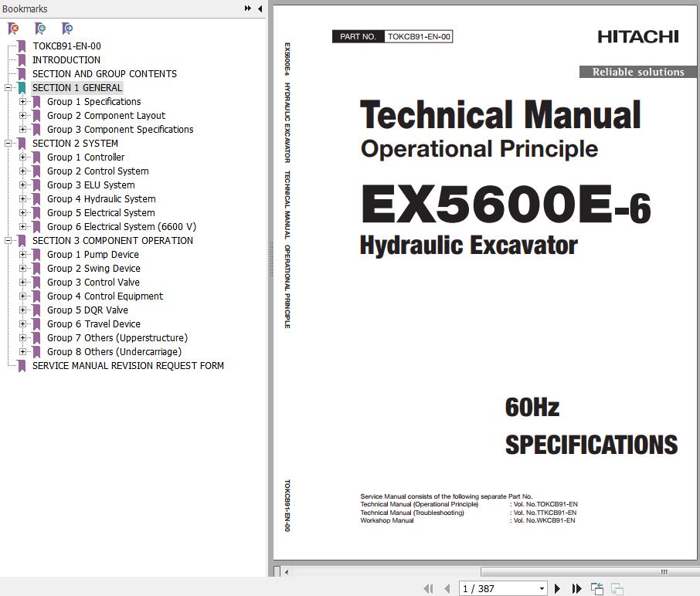
Task: Open Group 3 ELU System bookmark
Action: pyautogui.click(x=90, y=185)
